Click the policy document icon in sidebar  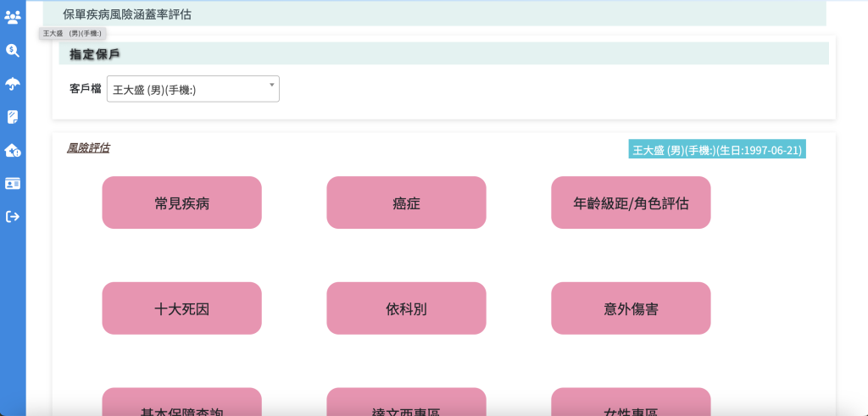tap(13, 117)
